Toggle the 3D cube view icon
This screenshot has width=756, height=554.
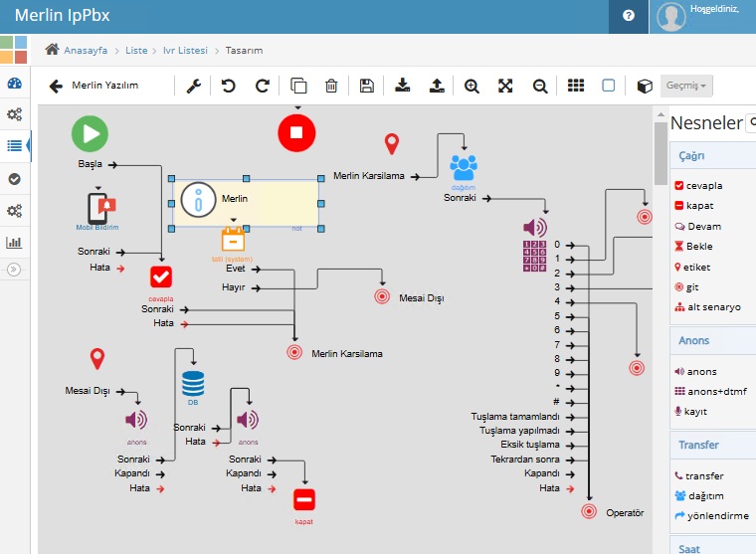[x=644, y=86]
